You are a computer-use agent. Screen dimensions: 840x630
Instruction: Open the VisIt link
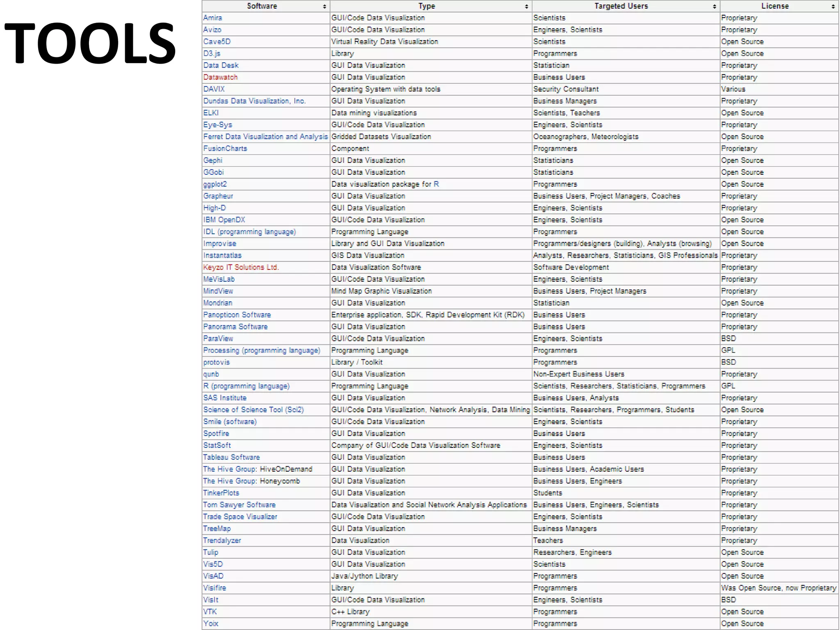pos(211,601)
